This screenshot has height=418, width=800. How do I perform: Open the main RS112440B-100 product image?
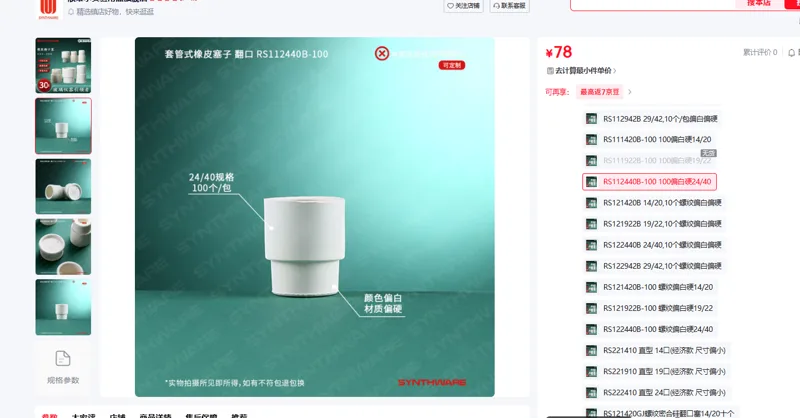point(314,217)
